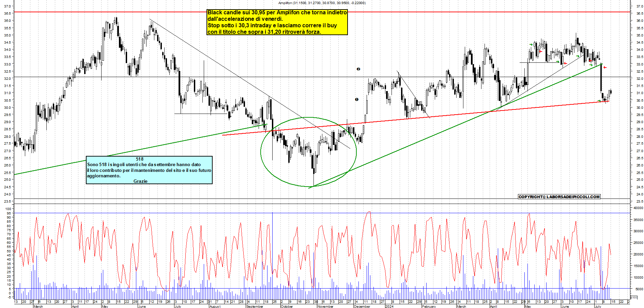
Task: Click the '518' heading in the cyan box
Action: pos(140,159)
